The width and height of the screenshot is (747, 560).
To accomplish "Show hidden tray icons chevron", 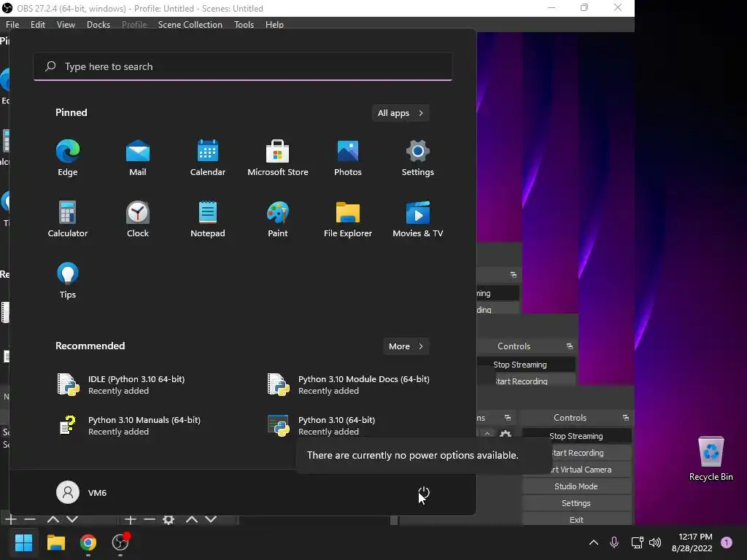I will tap(594, 542).
